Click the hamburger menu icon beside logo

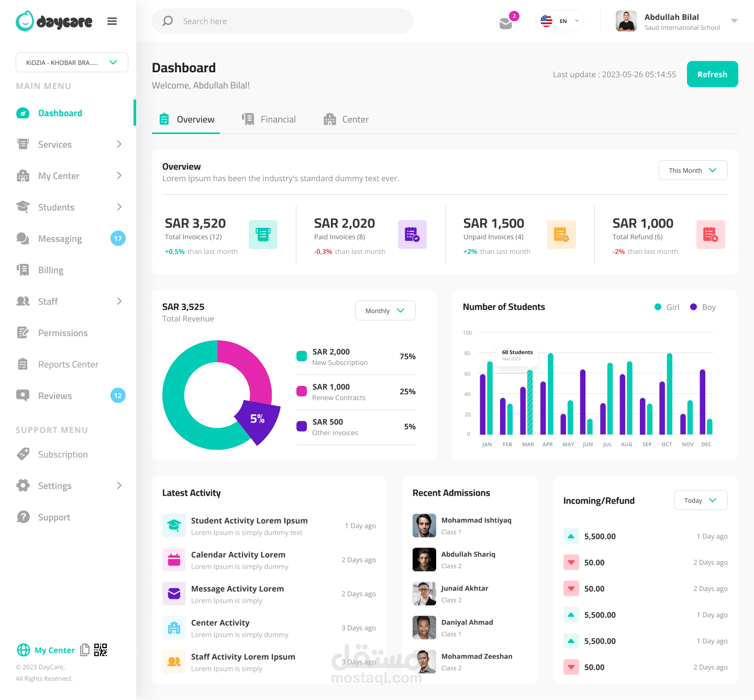coord(112,21)
